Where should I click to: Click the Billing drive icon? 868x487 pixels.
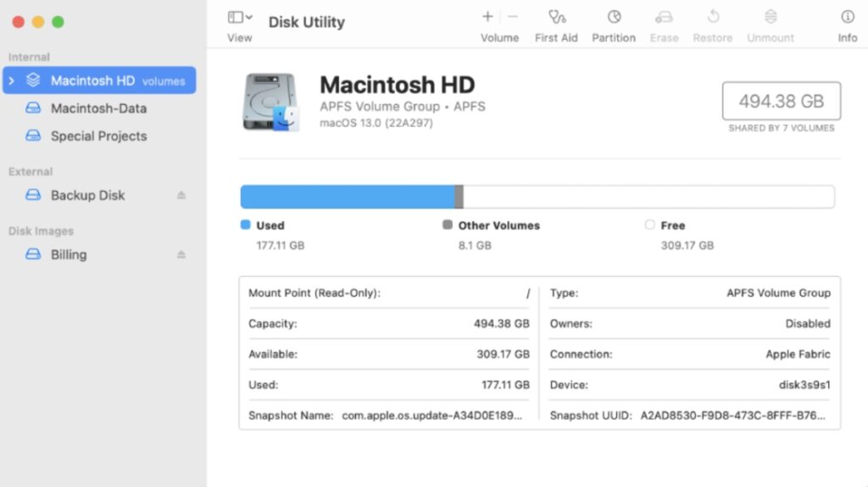click(33, 254)
